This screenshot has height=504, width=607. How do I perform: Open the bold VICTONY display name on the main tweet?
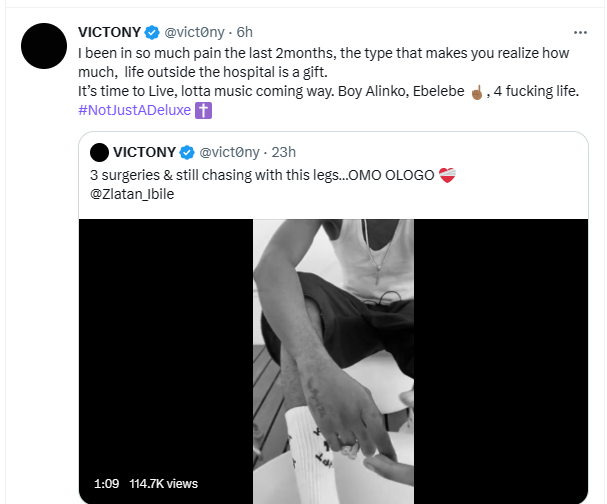click(x=111, y=31)
